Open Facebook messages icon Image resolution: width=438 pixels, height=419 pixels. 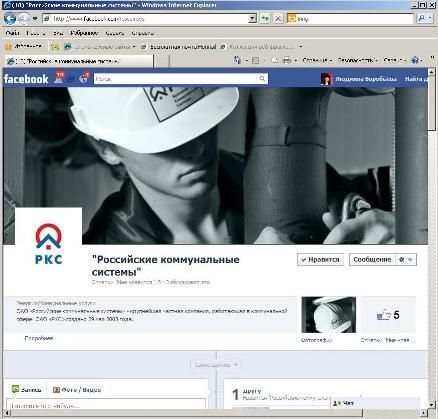point(72,79)
